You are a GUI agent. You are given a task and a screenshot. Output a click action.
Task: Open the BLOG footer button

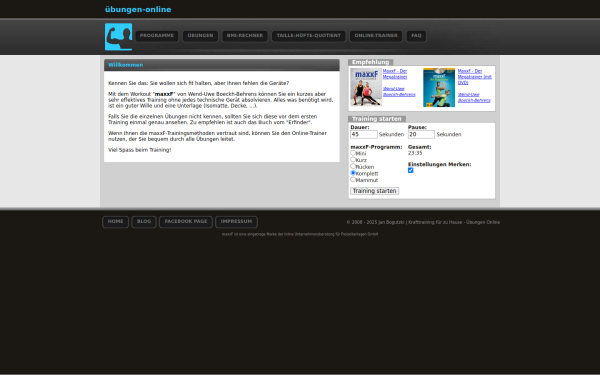pos(144,222)
